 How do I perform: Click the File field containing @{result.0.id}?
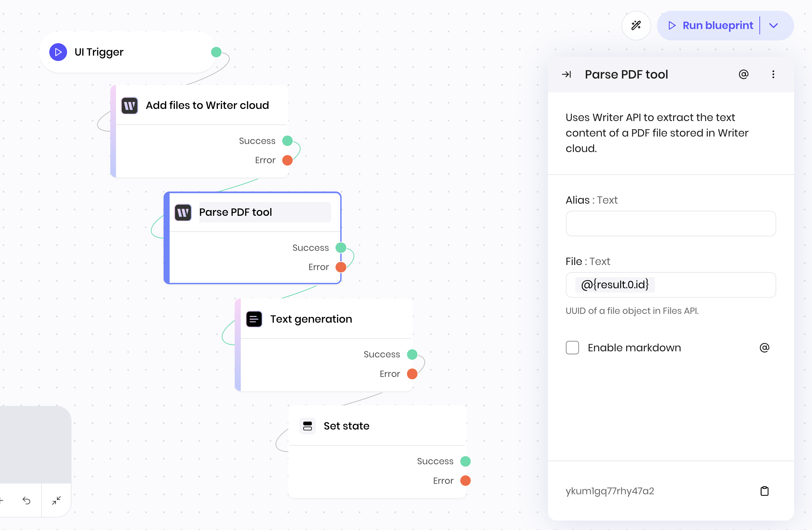(670, 285)
